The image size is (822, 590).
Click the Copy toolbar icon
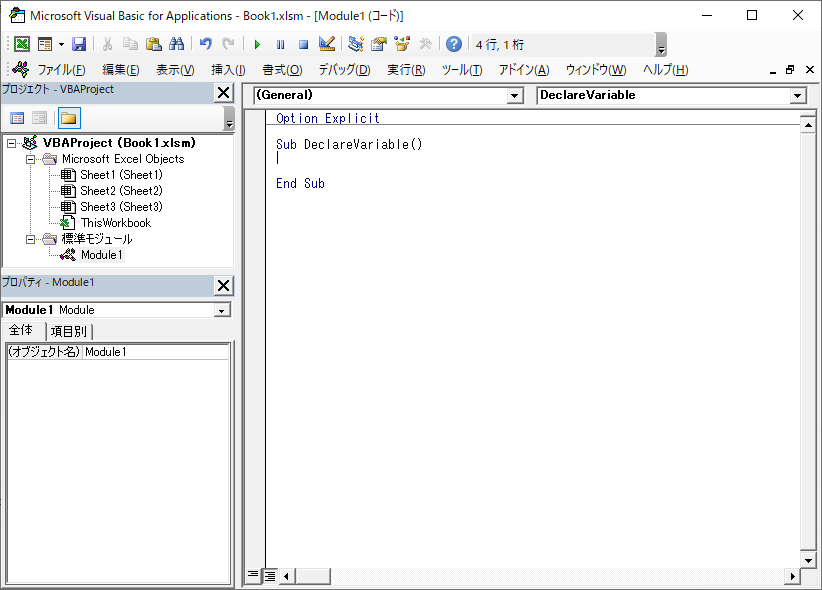tap(130, 44)
